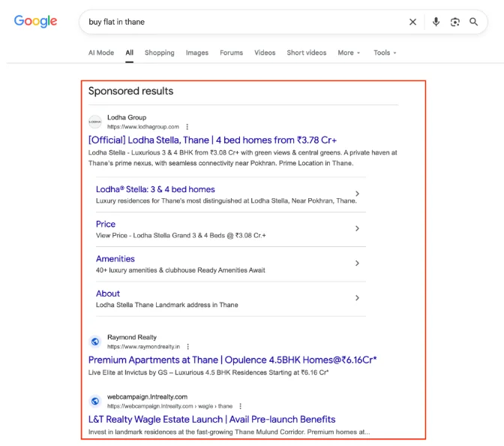Click the Raymond Realty advertiser name
The image size is (504, 446).
coord(132,337)
